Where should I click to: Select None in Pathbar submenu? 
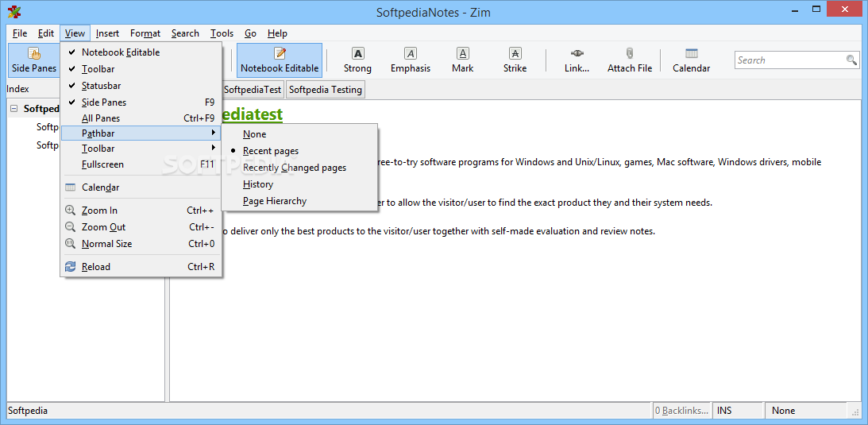(x=299, y=134)
